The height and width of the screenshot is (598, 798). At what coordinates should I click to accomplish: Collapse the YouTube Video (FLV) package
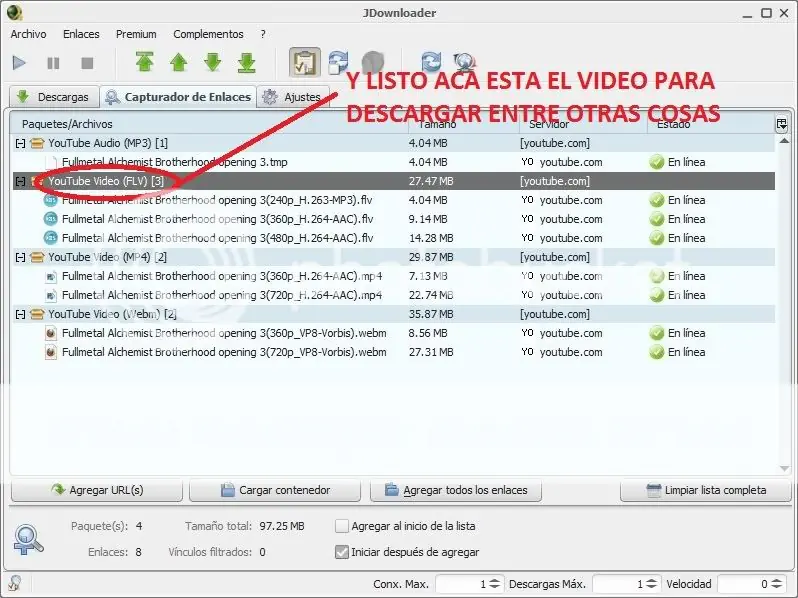click(x=20, y=181)
